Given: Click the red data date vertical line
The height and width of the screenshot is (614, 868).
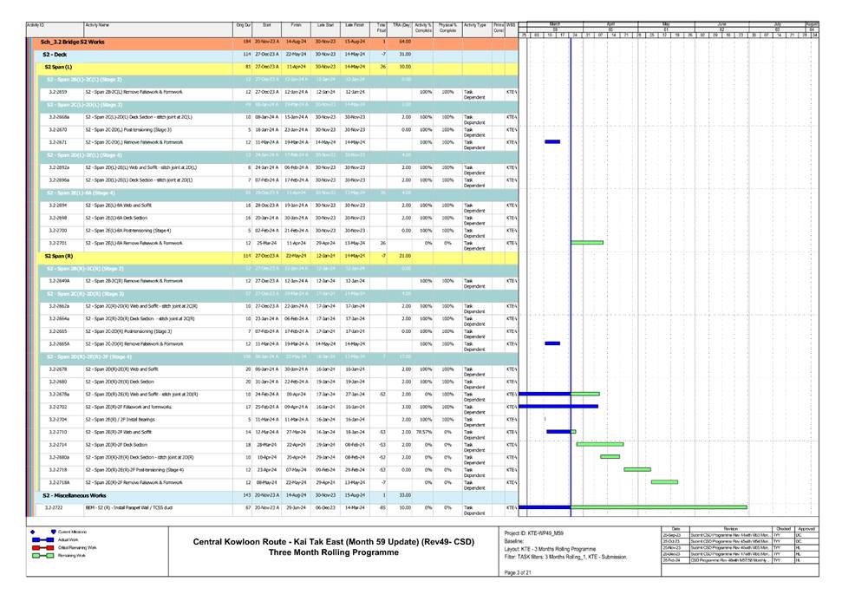Looking at the screenshot, I should pos(571,260).
